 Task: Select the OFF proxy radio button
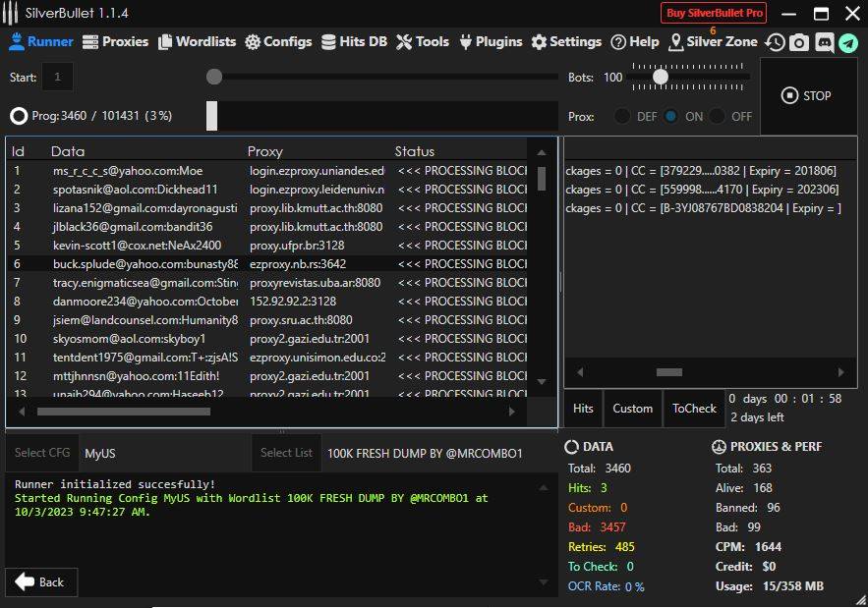718,116
